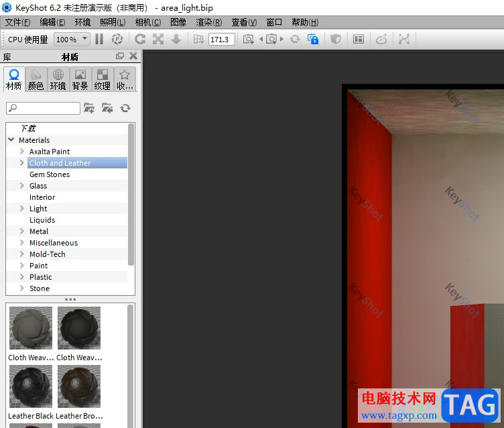Select the Leather Black material thumbnail
The width and height of the screenshot is (504, 428).
click(x=31, y=386)
